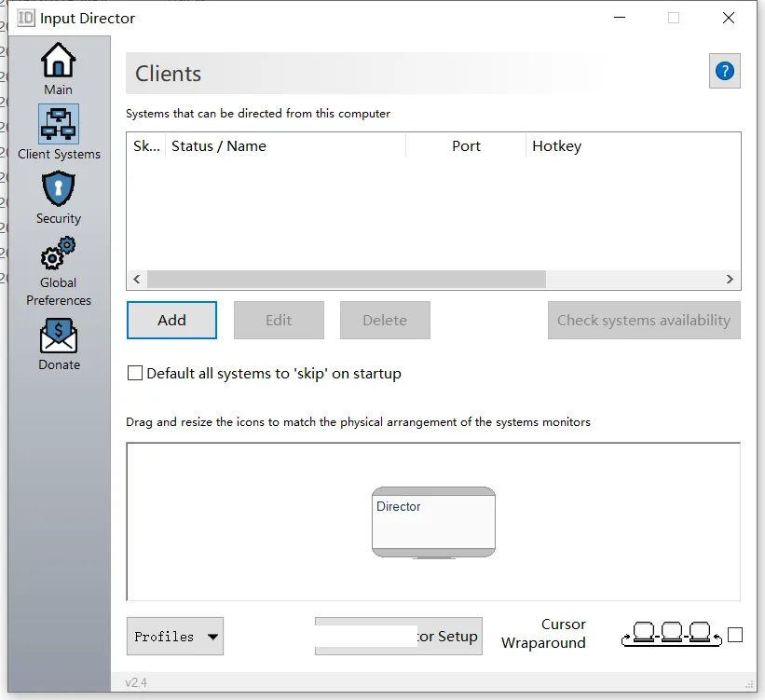Open the Main home tab
Viewport: 765px width, 700px height.
tap(59, 68)
